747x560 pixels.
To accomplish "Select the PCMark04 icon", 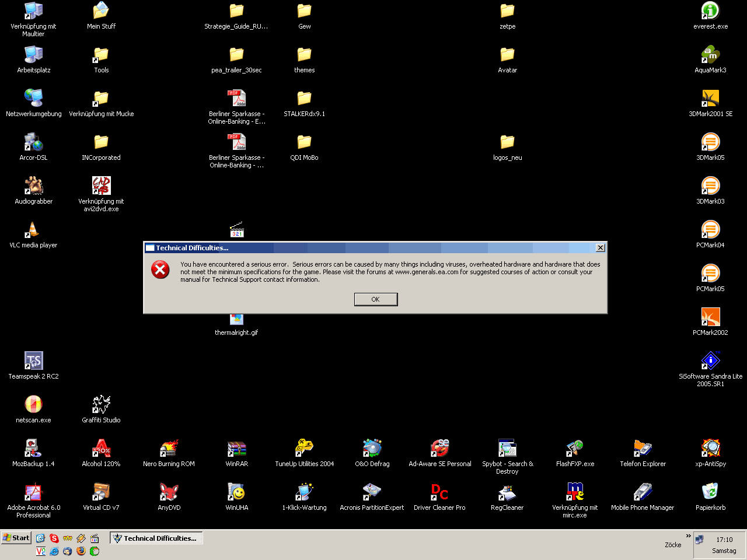I will pos(710,235).
